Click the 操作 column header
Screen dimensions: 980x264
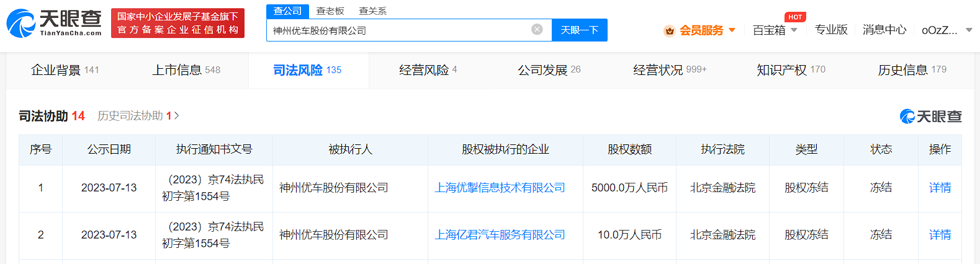[x=940, y=149]
